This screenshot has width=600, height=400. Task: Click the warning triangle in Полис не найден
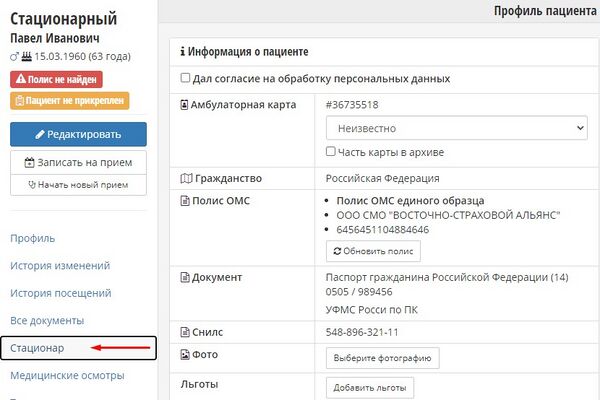pyautogui.click(x=21, y=79)
